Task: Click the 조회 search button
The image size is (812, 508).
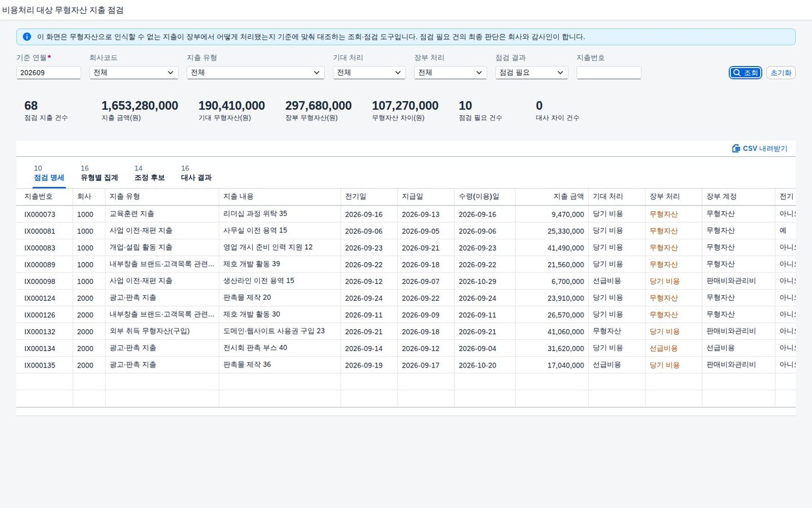Action: (x=745, y=73)
